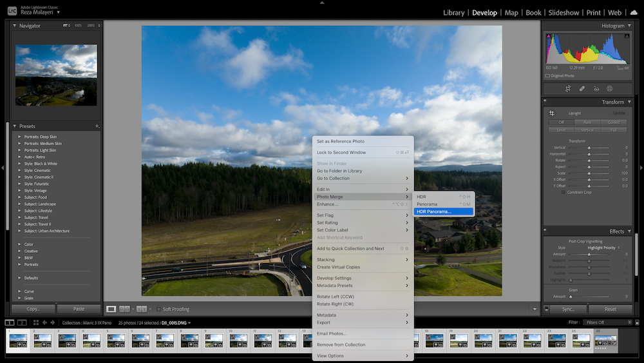Click the Vertical Upright button

587,130
